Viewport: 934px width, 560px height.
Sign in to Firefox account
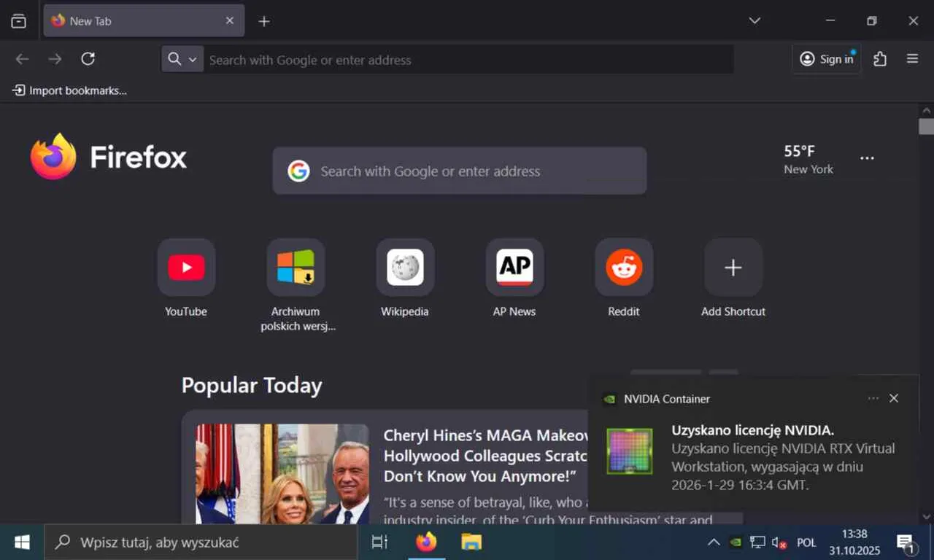(x=827, y=59)
